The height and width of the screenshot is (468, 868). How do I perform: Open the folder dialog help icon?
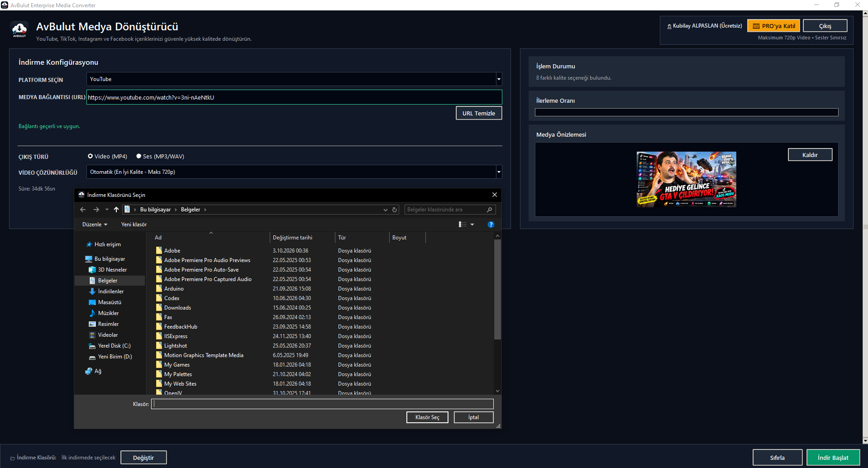(491, 224)
